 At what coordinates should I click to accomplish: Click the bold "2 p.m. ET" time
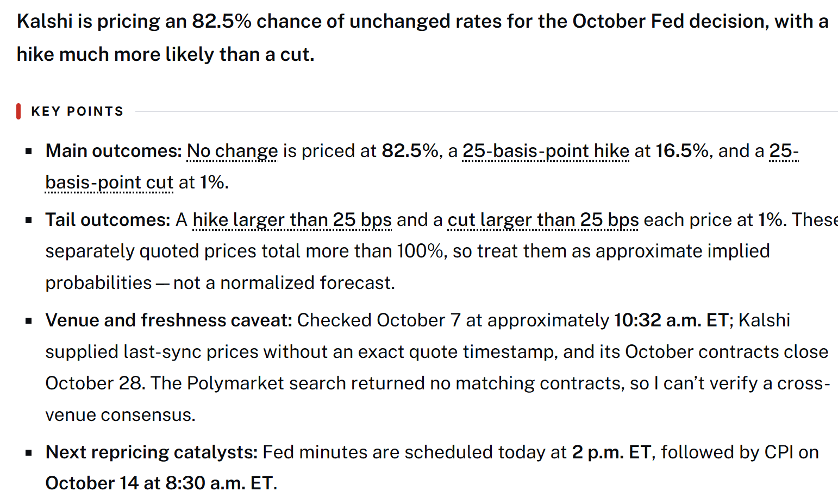point(611,452)
